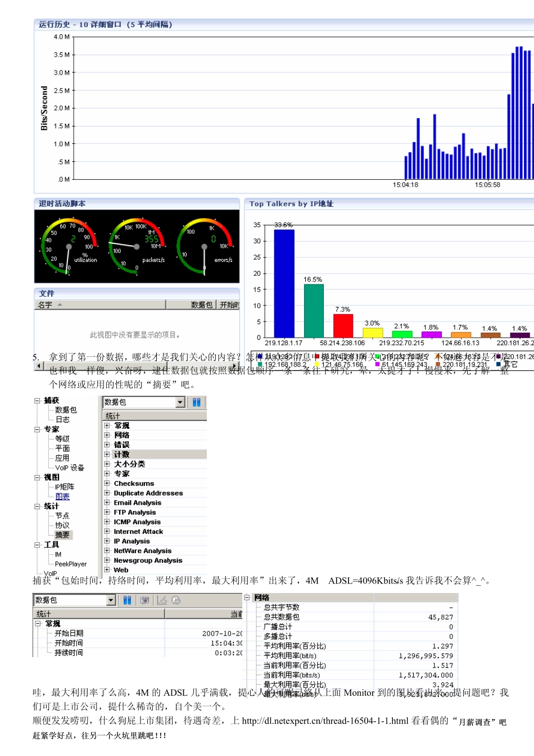Click the left scroll arrow under the 文件 panel
This screenshot has width=534, height=756.
[39, 366]
